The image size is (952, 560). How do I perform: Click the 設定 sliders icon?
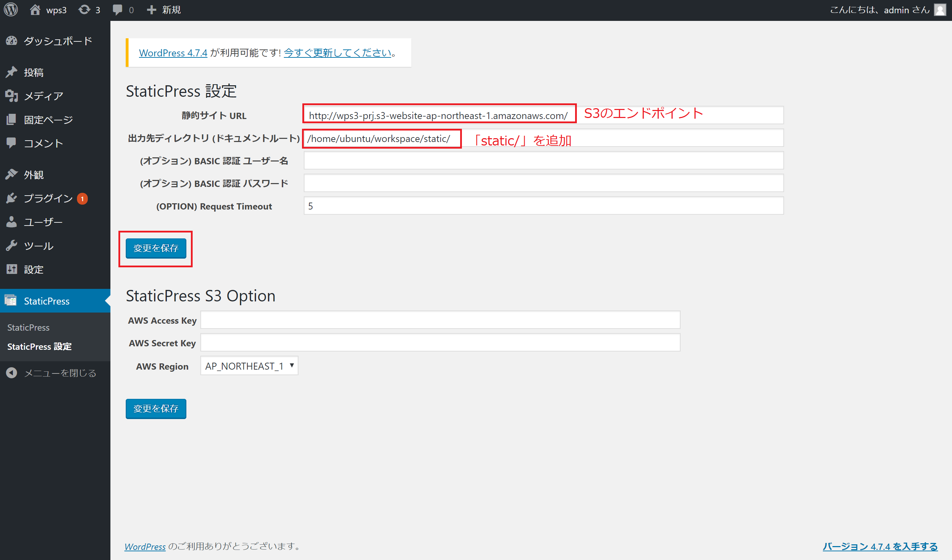[12, 269]
